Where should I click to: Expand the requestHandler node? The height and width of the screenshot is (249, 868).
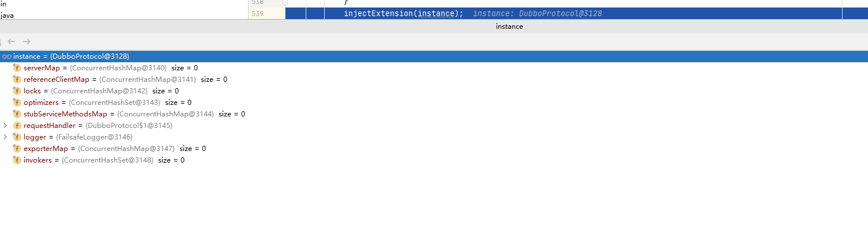click(x=5, y=125)
